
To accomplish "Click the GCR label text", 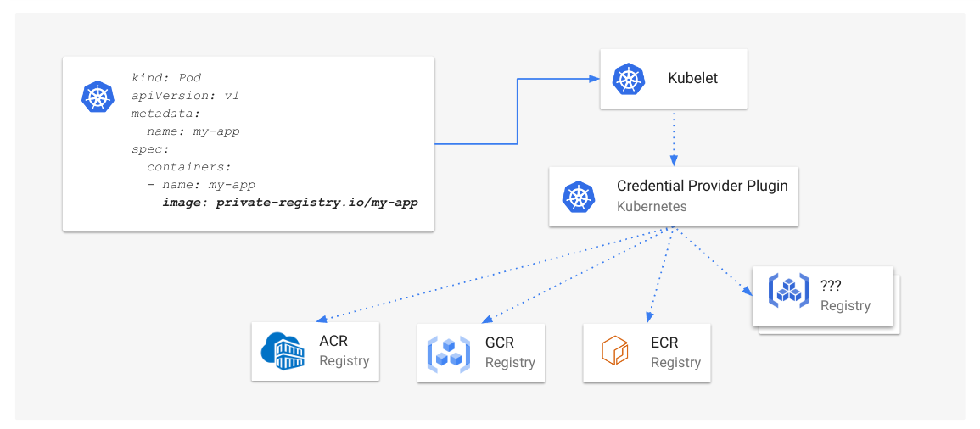I will click(x=499, y=343).
